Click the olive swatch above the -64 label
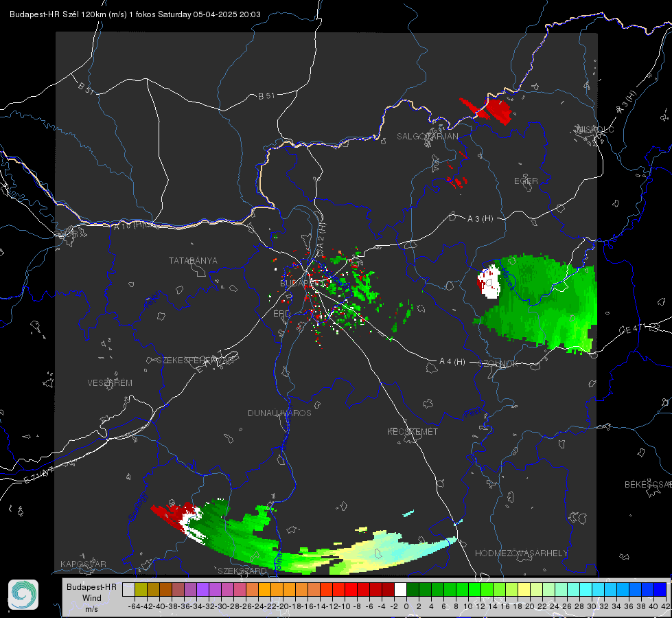Viewport: 672px width, 618px height. 141,589
